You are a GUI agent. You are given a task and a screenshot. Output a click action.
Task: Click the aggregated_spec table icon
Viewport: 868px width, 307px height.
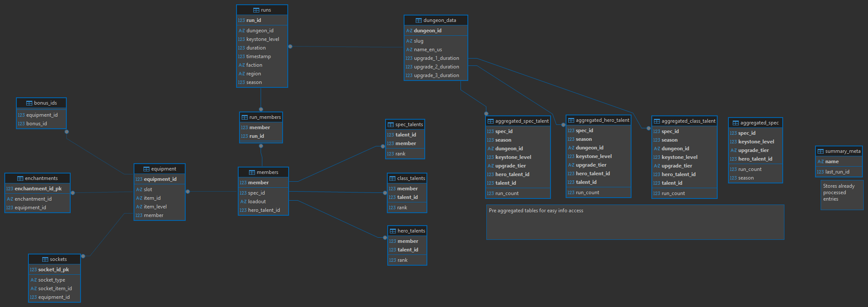pyautogui.click(x=736, y=123)
